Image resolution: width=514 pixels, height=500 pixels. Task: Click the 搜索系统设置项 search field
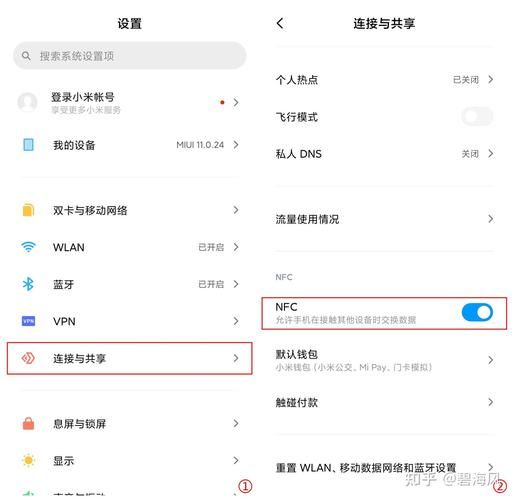pos(129,56)
